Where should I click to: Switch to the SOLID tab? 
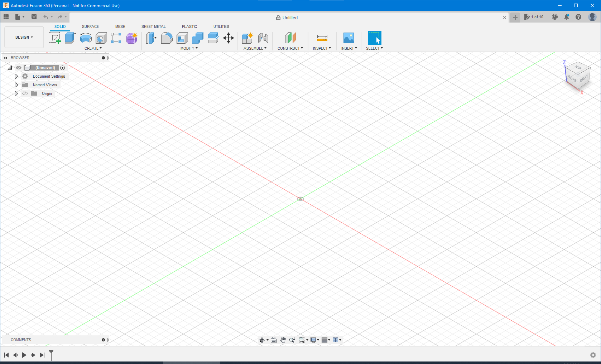click(60, 26)
